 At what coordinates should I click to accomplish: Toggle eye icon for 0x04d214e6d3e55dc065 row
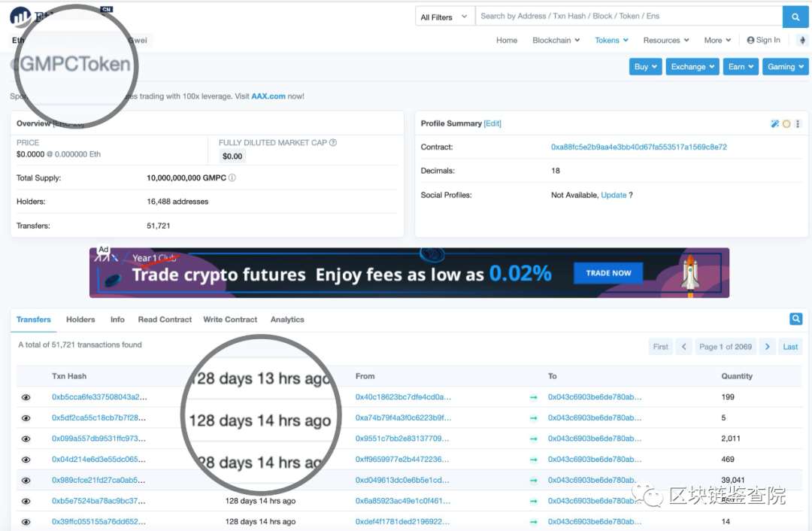(x=26, y=460)
